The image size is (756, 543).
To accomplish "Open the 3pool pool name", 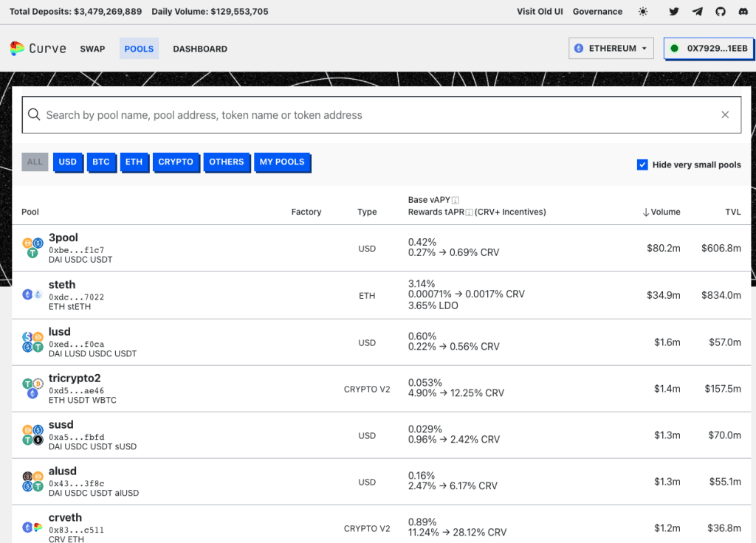I will tap(63, 238).
